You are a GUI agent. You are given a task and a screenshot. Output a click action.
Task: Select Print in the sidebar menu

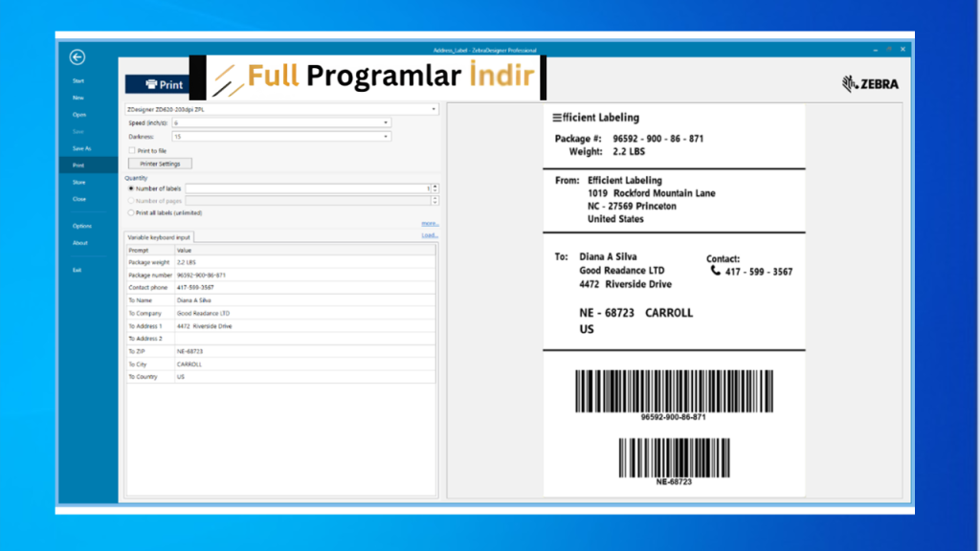[x=78, y=165]
